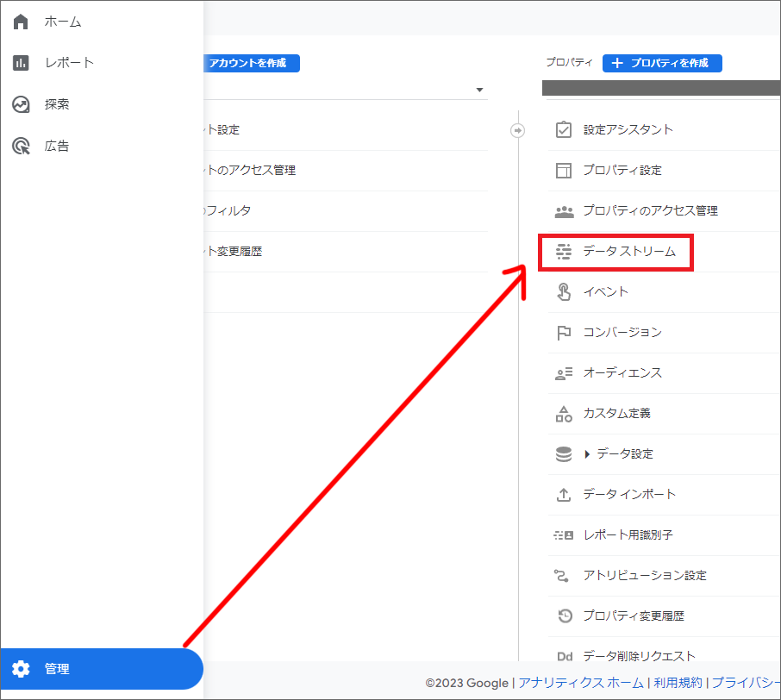Image resolution: width=781 pixels, height=700 pixels.
Task: Click the Reports bar chart icon
Action: tap(21, 63)
